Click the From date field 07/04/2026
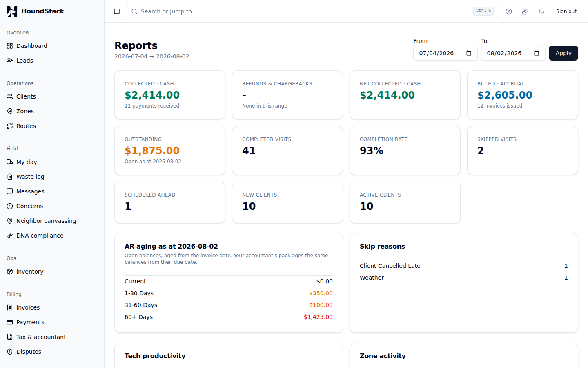 [x=445, y=53]
